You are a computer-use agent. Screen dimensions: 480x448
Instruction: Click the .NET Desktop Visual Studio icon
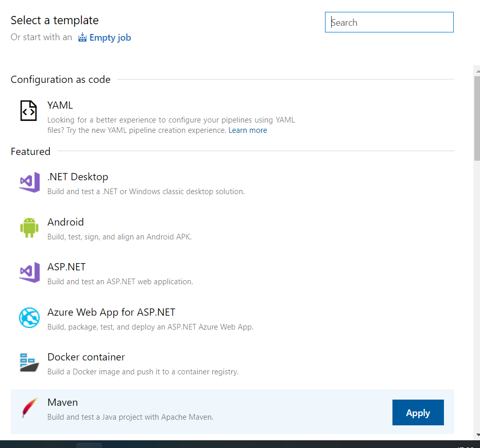(x=29, y=182)
